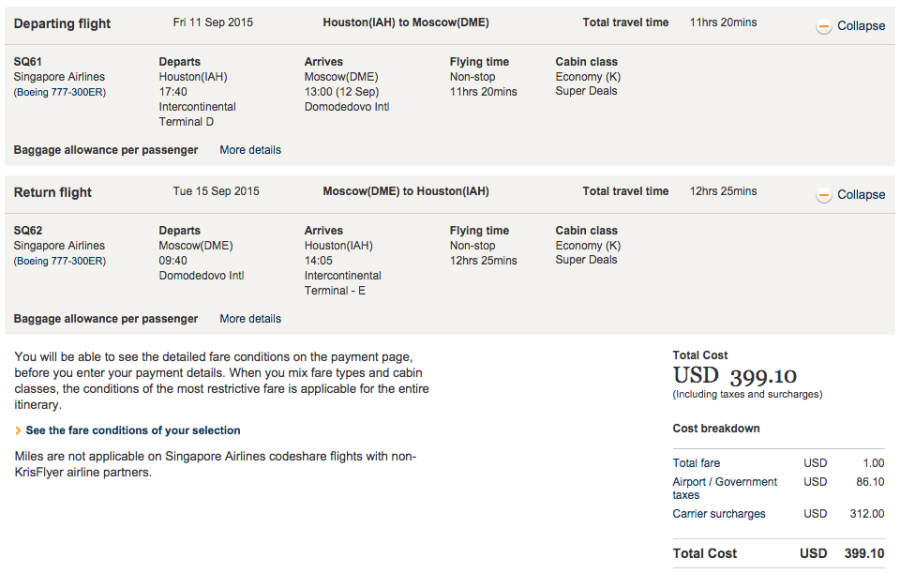Click Baggage allowance label under return flight
The width and height of the screenshot is (900, 573).
106,319
